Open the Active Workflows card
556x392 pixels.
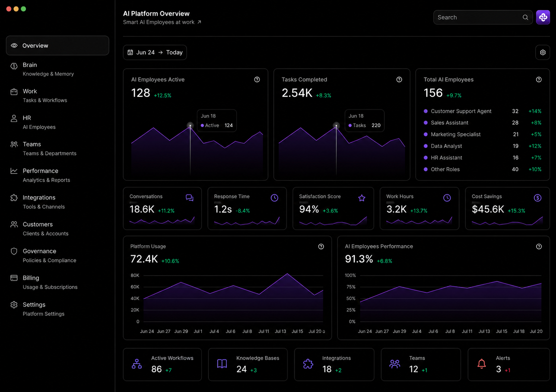pos(162,364)
